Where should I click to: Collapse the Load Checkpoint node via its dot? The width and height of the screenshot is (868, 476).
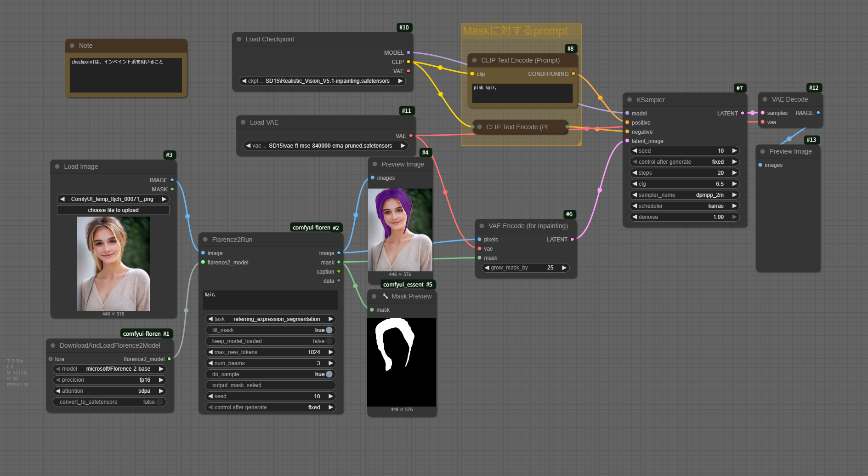[239, 39]
